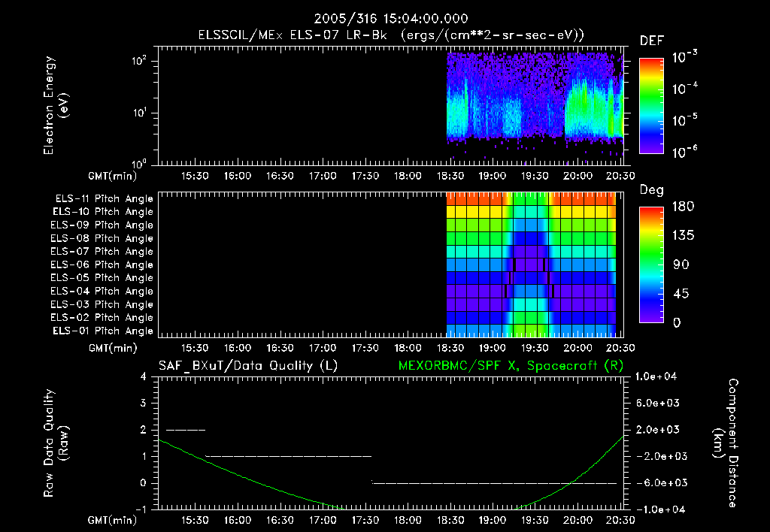
Task: Click the GMT(min) label under the top panel
Action: pyautogui.click(x=113, y=176)
